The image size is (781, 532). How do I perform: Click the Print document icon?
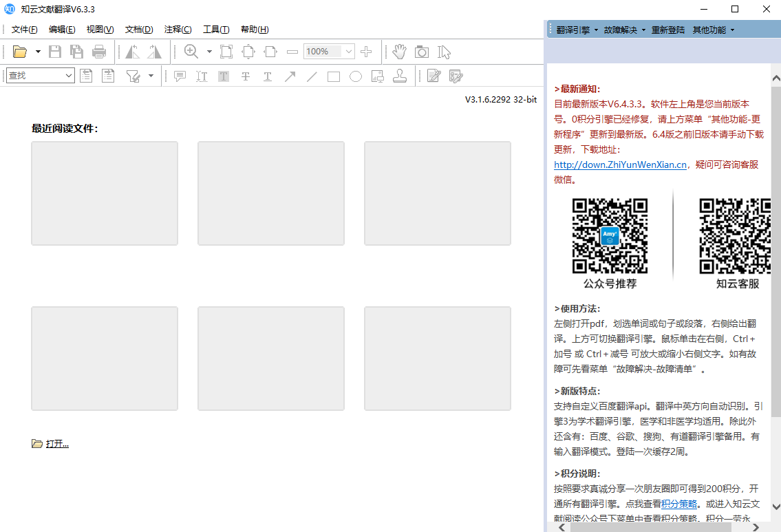(99, 52)
